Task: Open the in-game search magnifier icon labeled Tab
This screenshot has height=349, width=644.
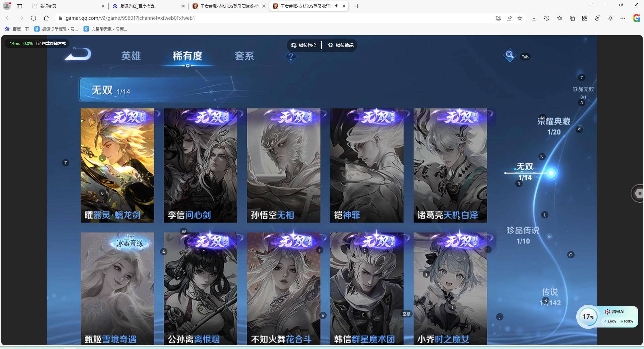Action: (x=509, y=55)
